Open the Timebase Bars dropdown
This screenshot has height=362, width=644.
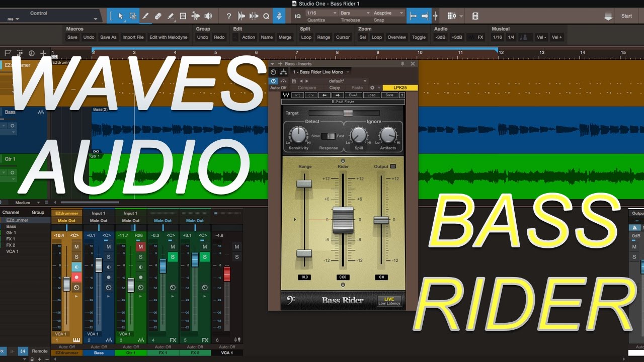point(354,13)
